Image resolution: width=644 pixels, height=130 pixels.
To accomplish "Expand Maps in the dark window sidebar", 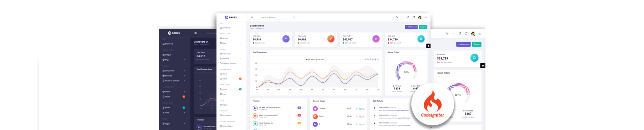I will [173, 60].
